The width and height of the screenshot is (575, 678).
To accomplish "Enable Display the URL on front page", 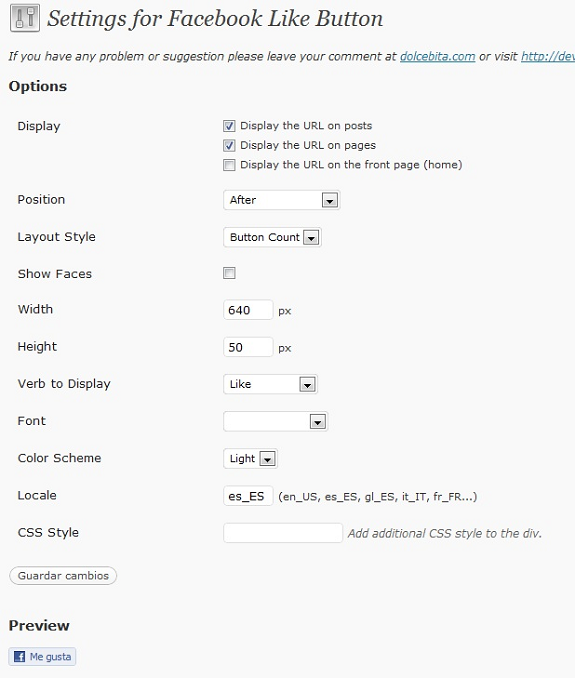I will (x=229, y=165).
